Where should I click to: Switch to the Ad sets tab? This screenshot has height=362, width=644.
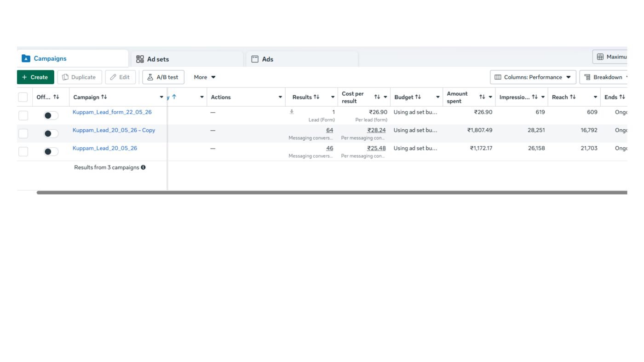187,59
